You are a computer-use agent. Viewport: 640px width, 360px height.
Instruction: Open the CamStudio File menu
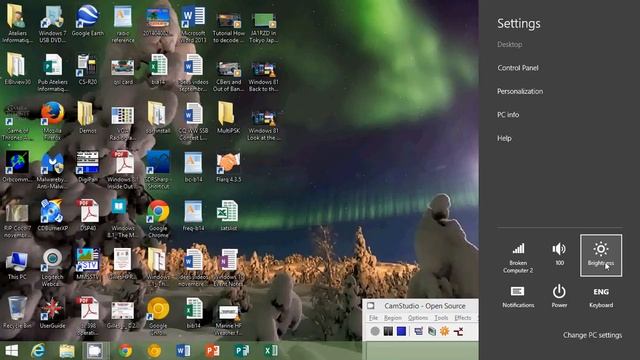point(373,318)
